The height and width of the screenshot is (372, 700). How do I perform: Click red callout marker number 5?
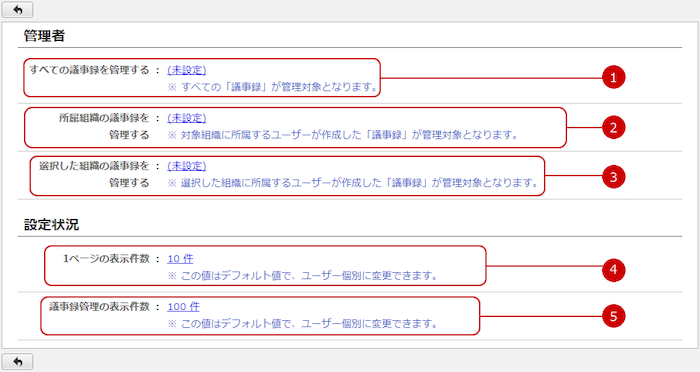coord(613,316)
